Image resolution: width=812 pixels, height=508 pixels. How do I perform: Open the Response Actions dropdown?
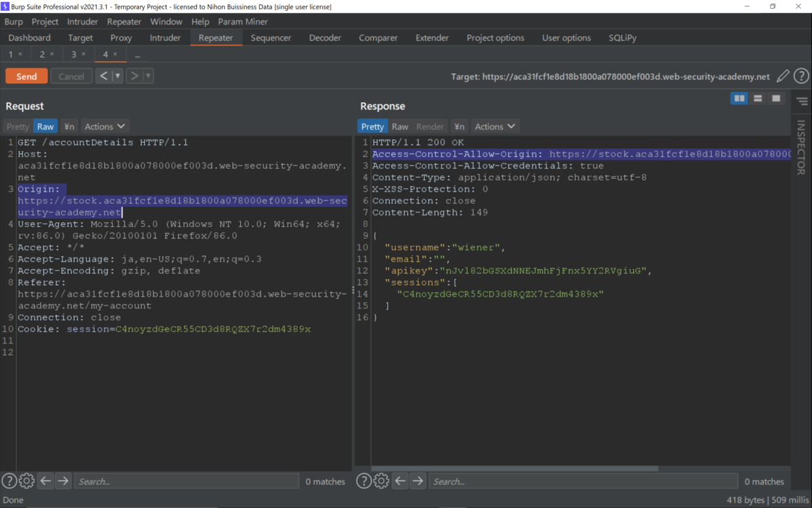coord(495,127)
